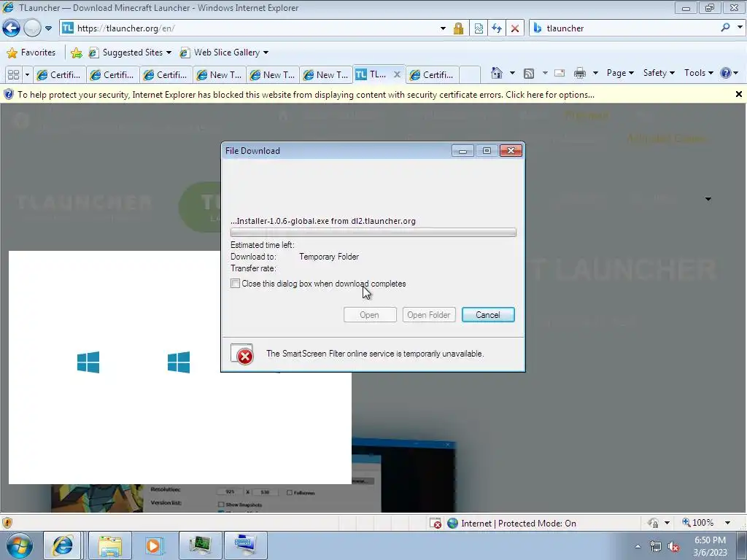Click Internet Protected Mode zone text

pos(519,524)
